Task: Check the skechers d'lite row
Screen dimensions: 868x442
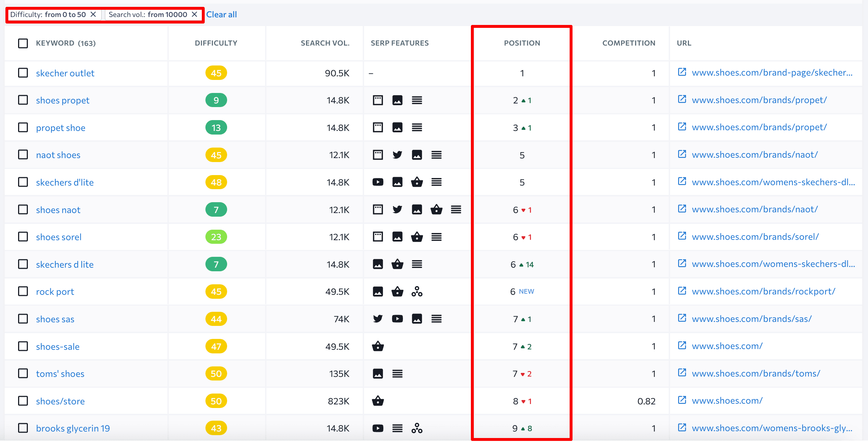Action: tap(23, 182)
